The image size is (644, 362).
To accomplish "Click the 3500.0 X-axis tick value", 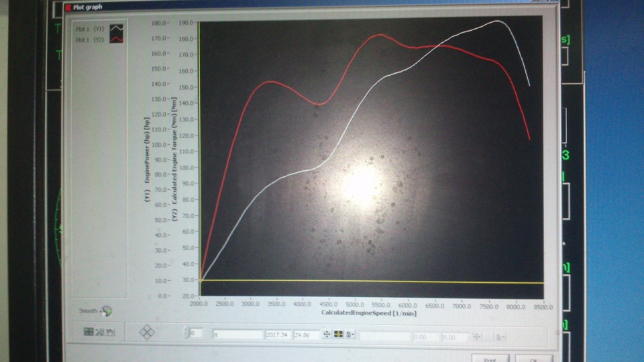I will pyautogui.click(x=276, y=304).
